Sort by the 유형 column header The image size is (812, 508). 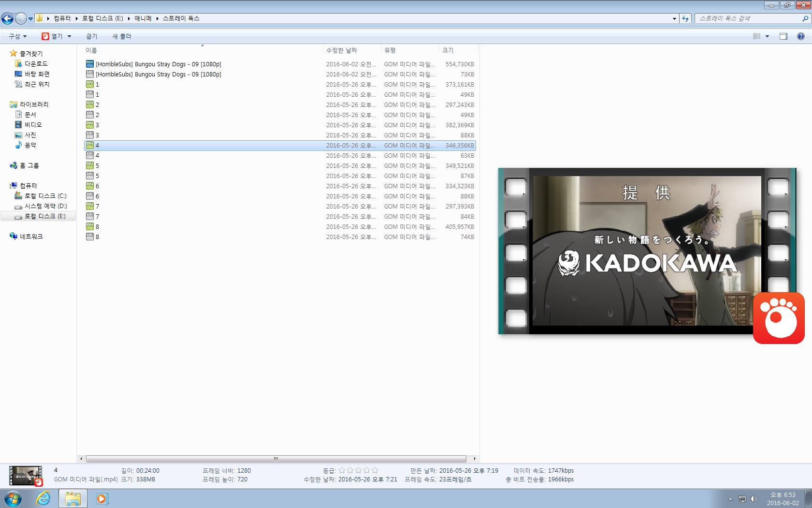click(x=409, y=50)
